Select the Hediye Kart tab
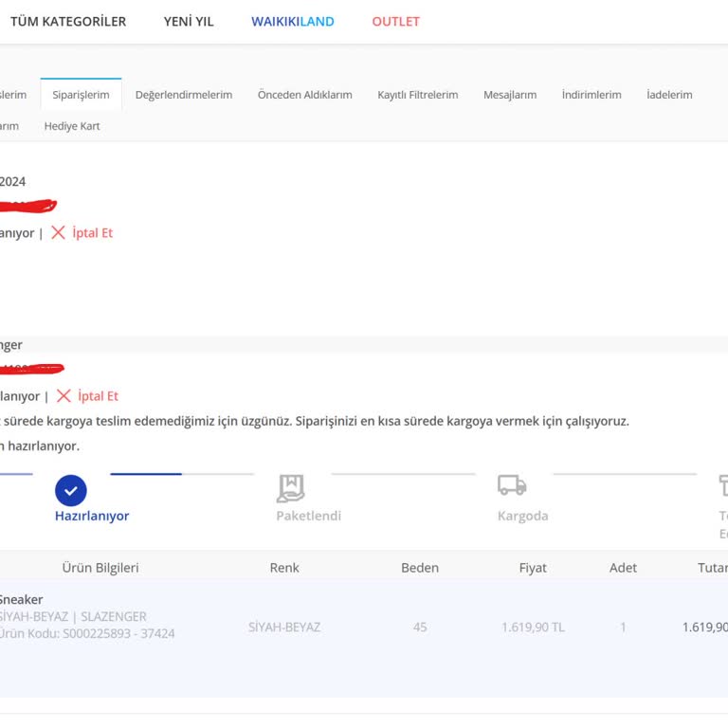 pyautogui.click(x=72, y=126)
